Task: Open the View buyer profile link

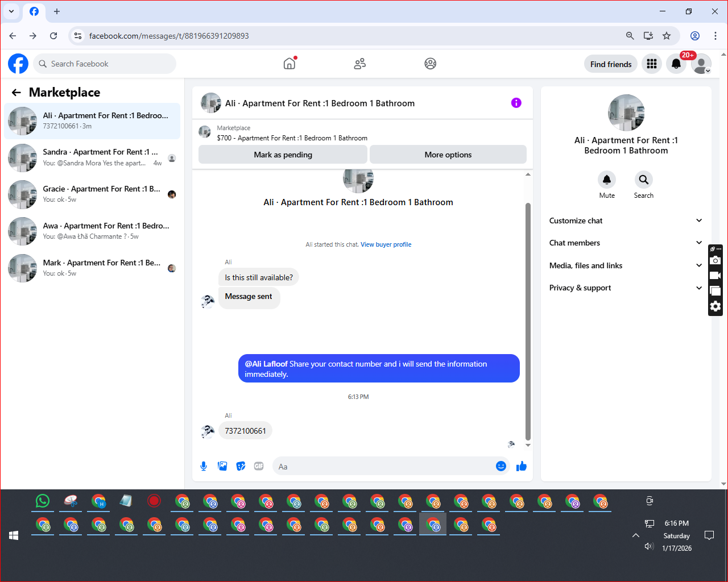Action: [x=386, y=244]
